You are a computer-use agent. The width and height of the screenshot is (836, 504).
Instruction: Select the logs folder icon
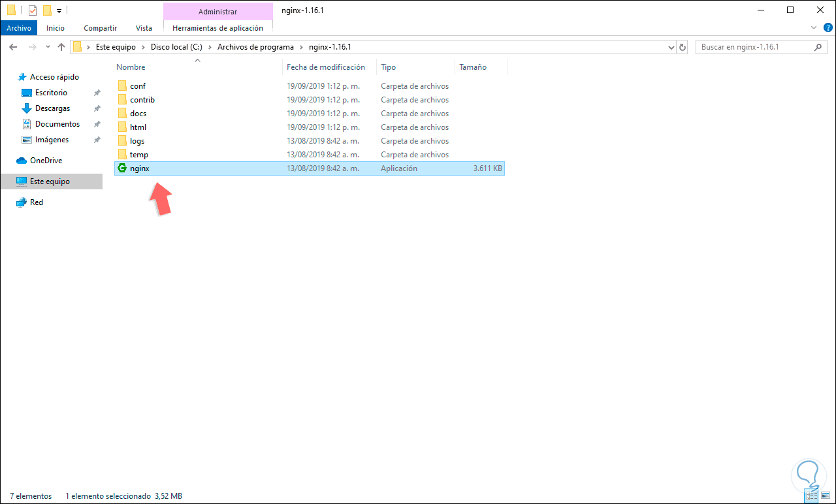click(x=121, y=141)
